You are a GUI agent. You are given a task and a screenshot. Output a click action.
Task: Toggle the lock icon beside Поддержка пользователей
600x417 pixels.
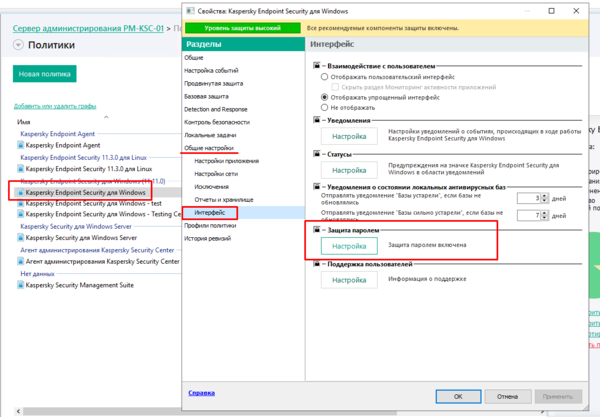point(316,264)
